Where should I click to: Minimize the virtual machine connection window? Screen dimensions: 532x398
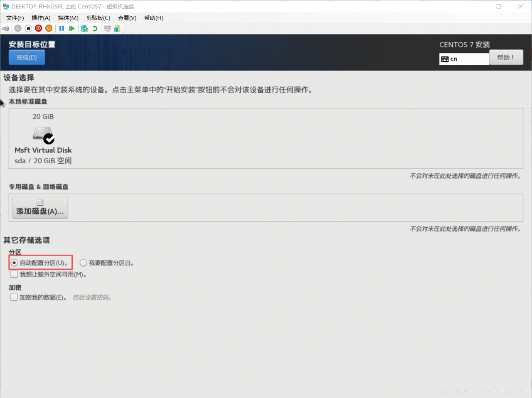click(x=477, y=6)
